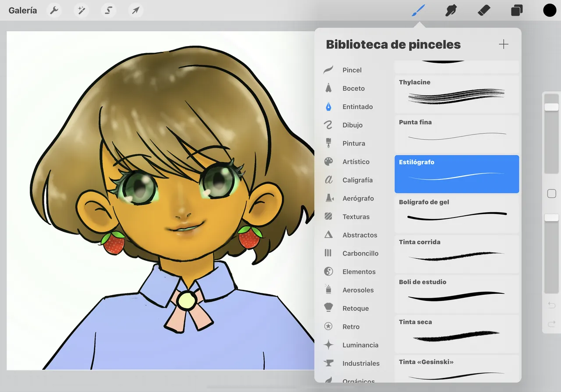The image size is (561, 392).
Task: Open the black color picker circle
Action: click(x=550, y=10)
